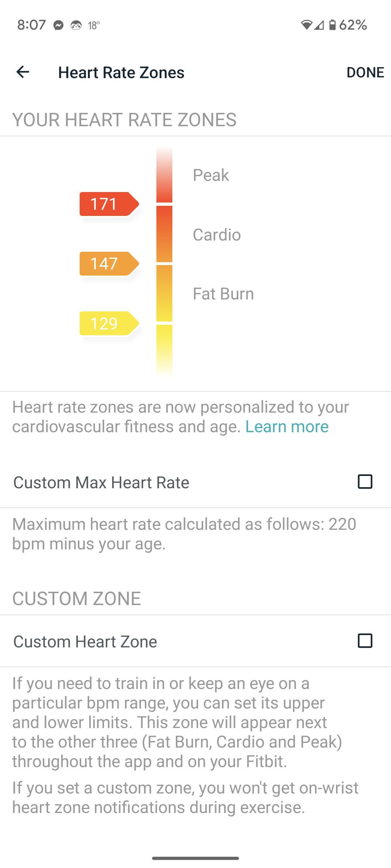Tap the orange 147 bpm marker

[x=108, y=264]
